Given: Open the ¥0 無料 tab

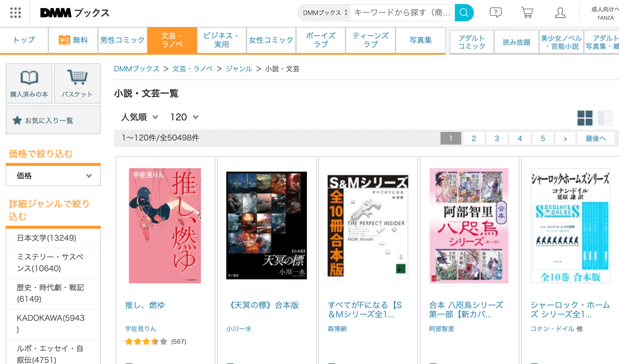Looking at the screenshot, I should coord(73,40).
